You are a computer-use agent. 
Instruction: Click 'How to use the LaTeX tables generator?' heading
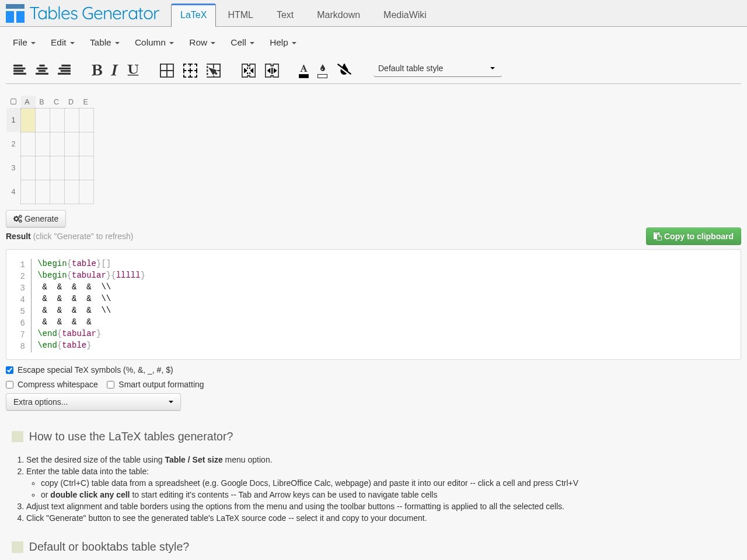click(x=131, y=436)
